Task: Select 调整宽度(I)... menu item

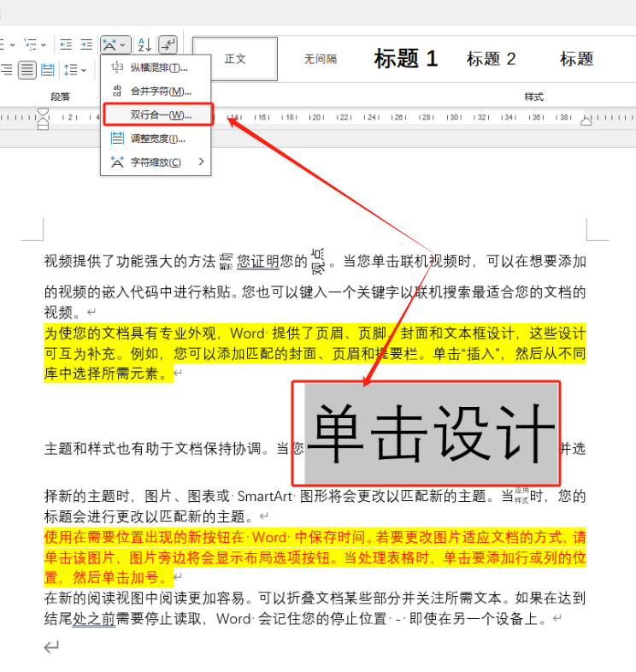Action: tap(156, 139)
